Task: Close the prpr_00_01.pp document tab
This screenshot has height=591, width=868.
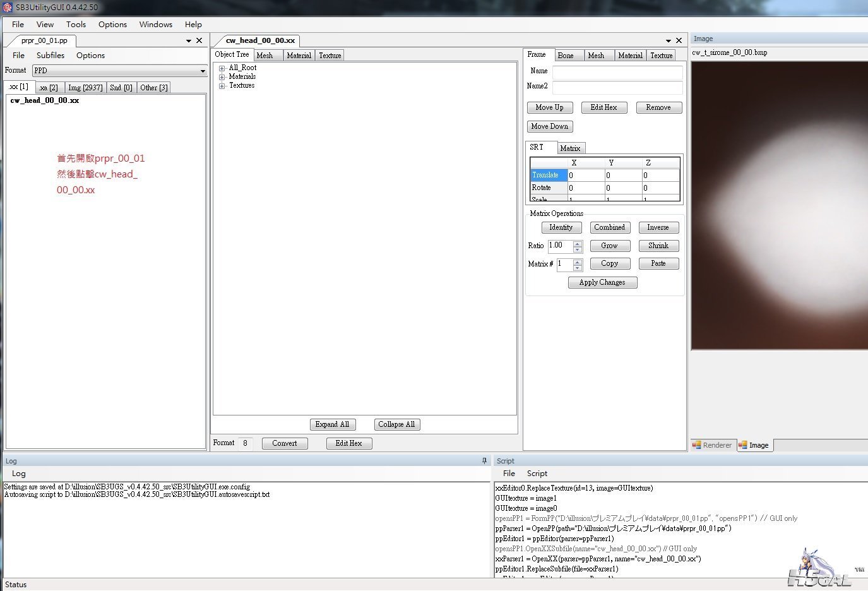Action: coord(199,40)
